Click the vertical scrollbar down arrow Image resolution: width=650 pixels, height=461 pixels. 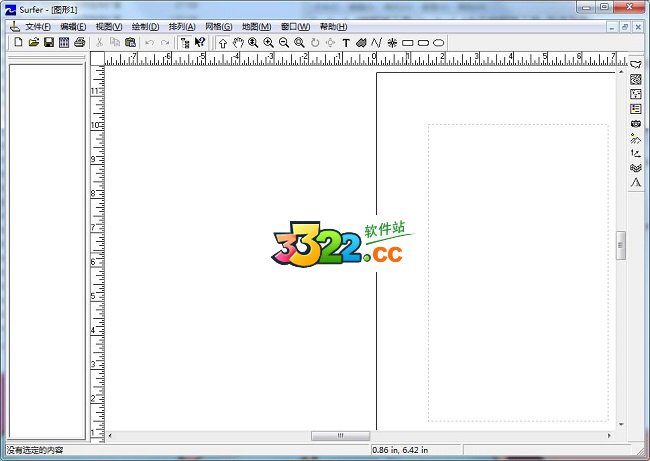pyautogui.click(x=621, y=426)
